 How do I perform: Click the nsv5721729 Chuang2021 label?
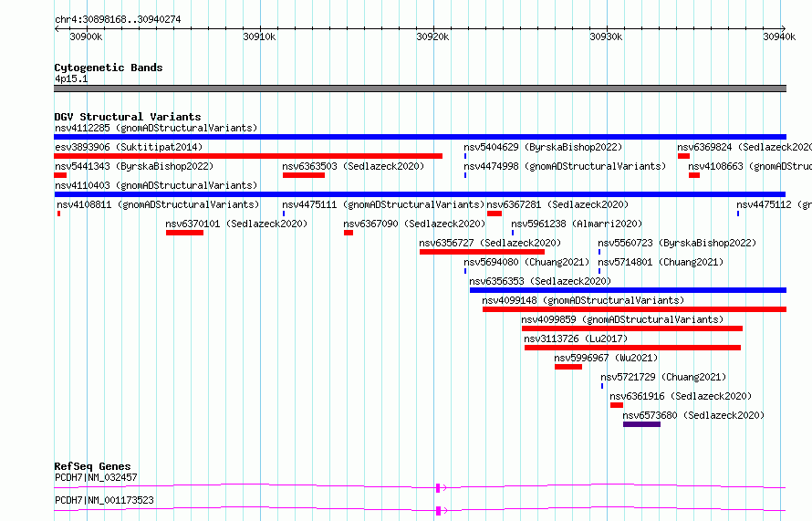click(663, 377)
